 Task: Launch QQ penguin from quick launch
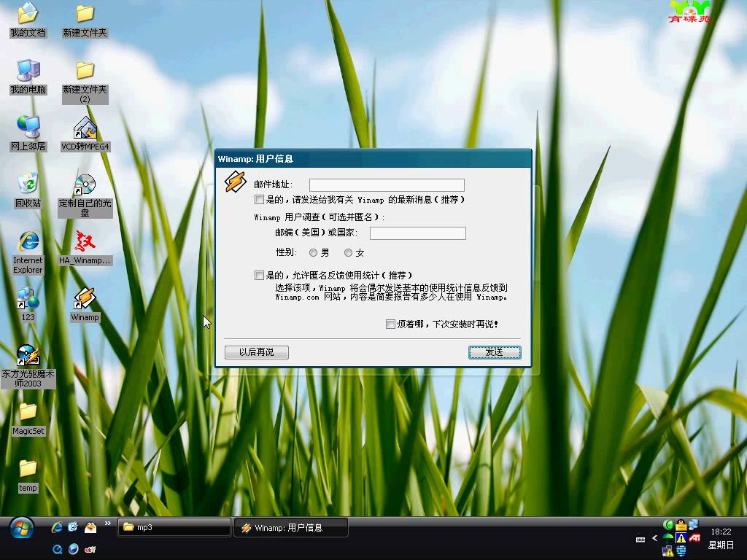pos(90,527)
